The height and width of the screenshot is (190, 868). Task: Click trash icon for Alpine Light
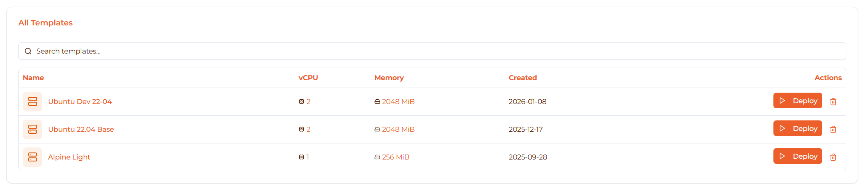click(833, 157)
